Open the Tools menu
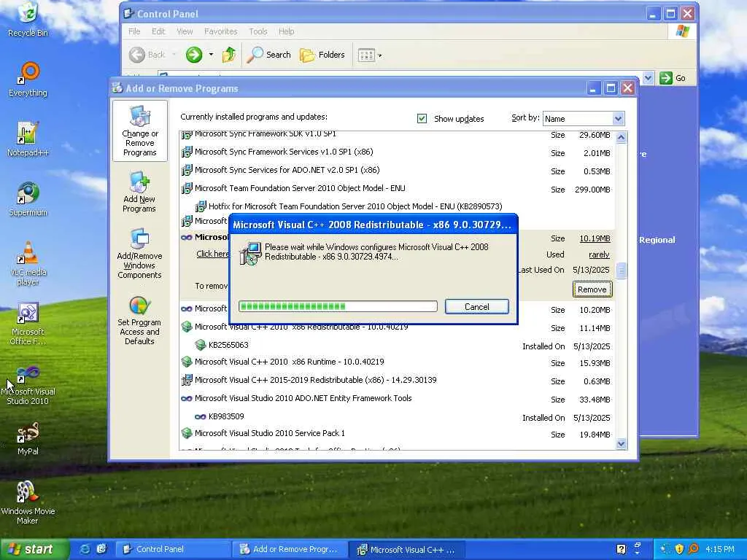 (258, 31)
